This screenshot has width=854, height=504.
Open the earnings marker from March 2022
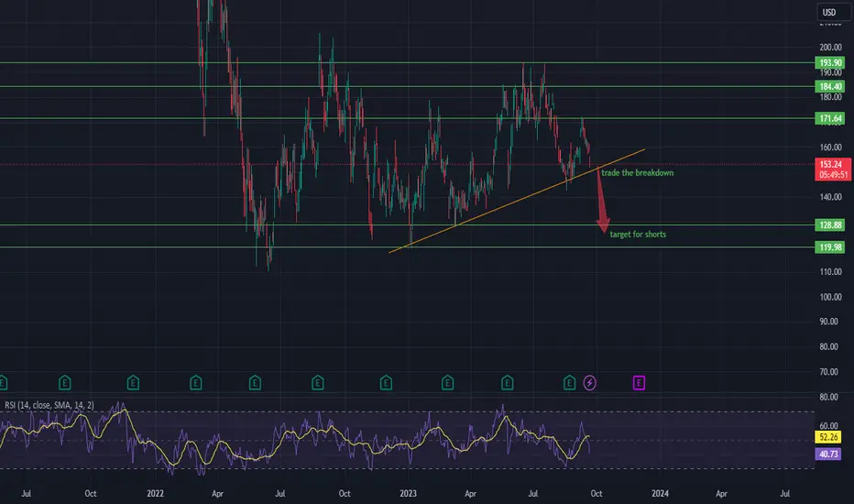point(195,383)
